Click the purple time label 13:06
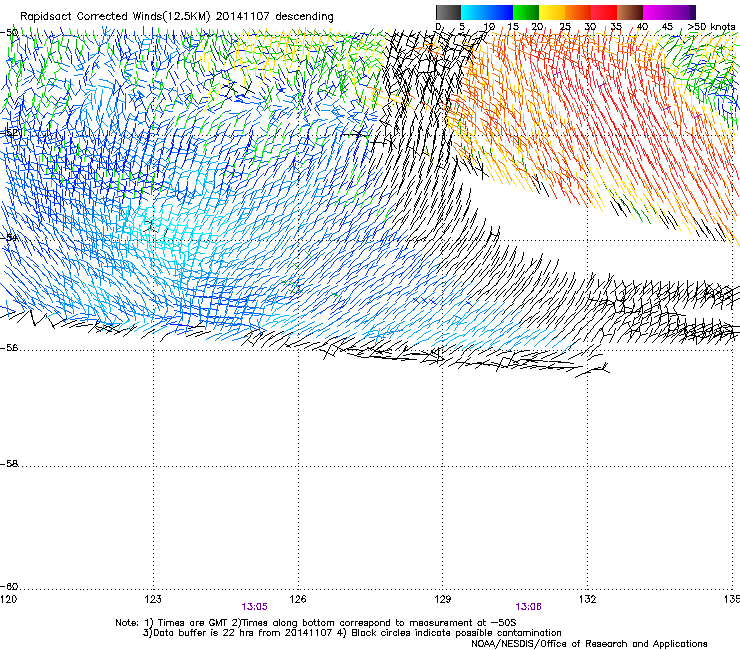The width and height of the screenshot is (740, 650). pyautogui.click(x=528, y=607)
